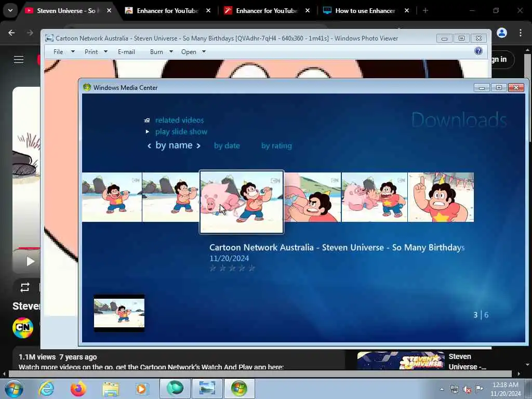The width and height of the screenshot is (532, 399).
Task: Click related videos in Media Center
Action: (x=179, y=120)
